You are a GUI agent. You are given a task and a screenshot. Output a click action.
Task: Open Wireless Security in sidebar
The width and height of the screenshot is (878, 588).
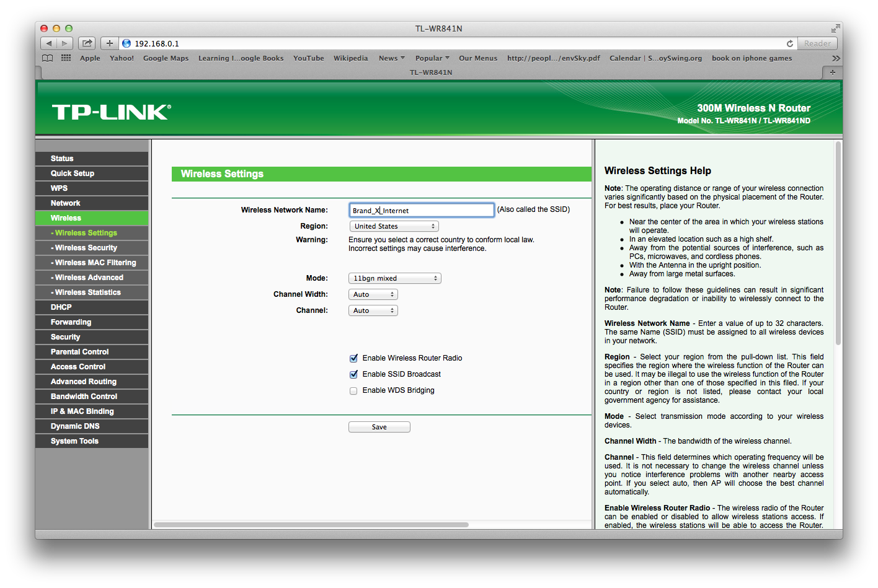click(86, 248)
